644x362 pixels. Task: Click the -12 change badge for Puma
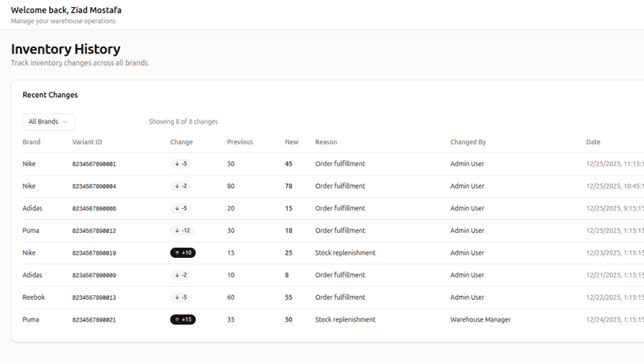(x=182, y=231)
